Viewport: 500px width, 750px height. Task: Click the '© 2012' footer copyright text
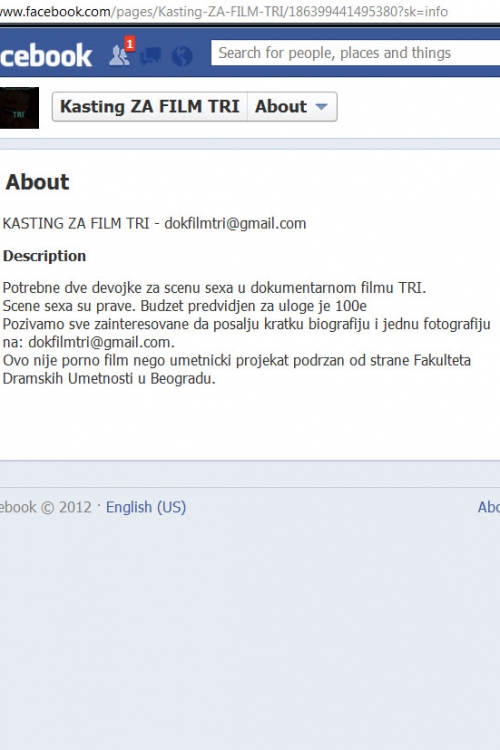coord(66,507)
